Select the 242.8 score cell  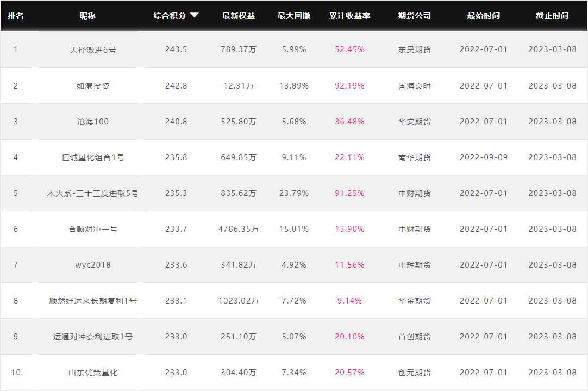click(x=176, y=86)
